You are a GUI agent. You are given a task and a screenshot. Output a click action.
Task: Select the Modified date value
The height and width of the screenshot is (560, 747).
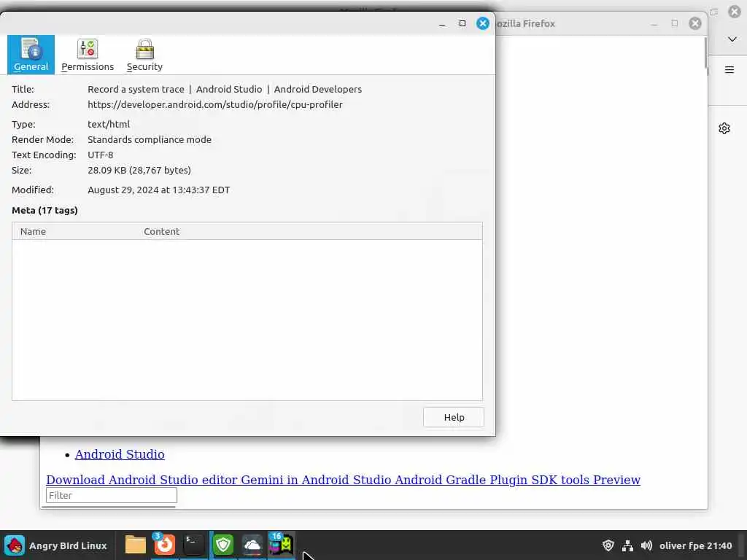tap(158, 190)
